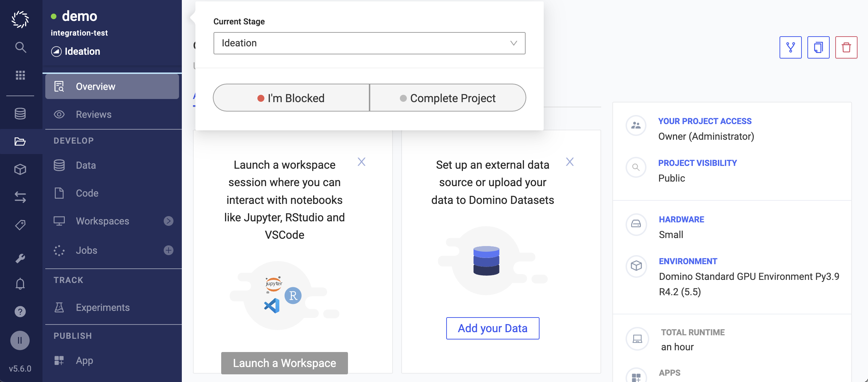This screenshot has width=868, height=382.
Task: Click the copy/duplicate icon in toolbar
Action: [x=819, y=47]
